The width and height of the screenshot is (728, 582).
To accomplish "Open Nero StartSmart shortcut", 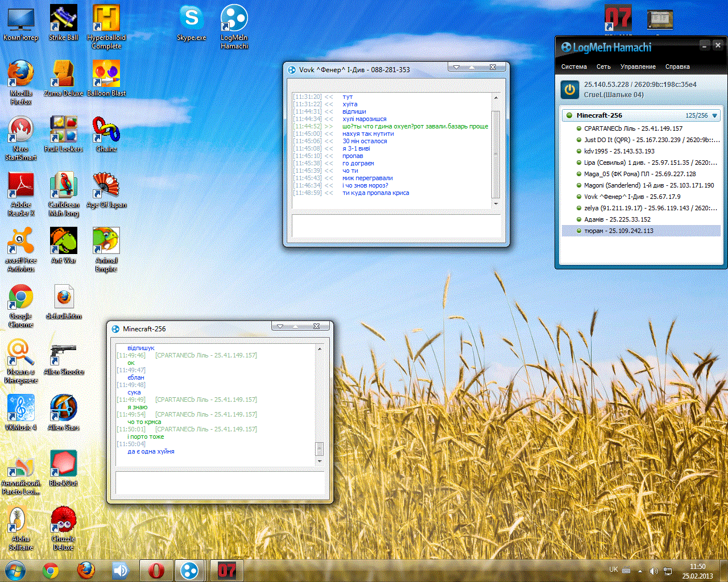I will (x=21, y=139).
